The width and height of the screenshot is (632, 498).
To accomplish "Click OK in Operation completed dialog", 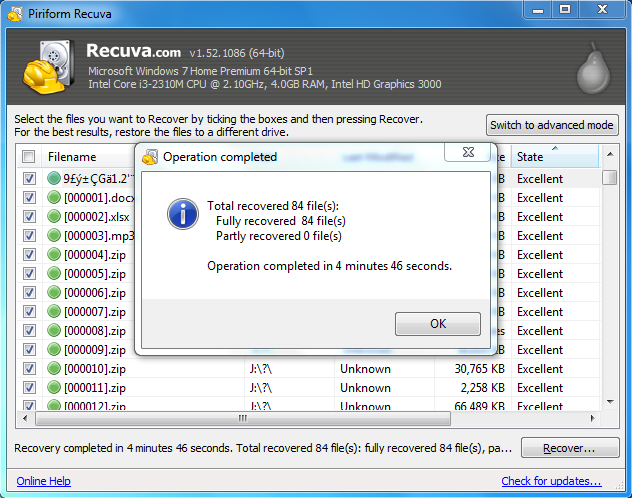I will tap(438, 324).
